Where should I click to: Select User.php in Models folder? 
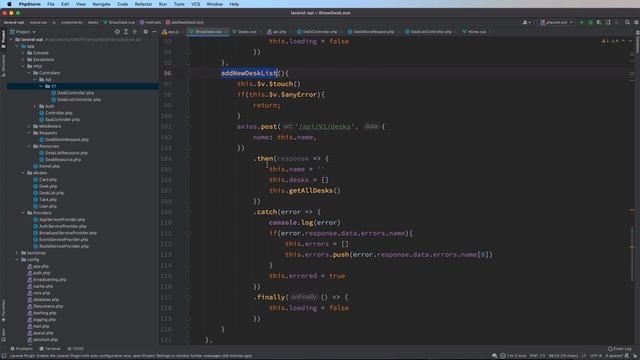[48, 207]
